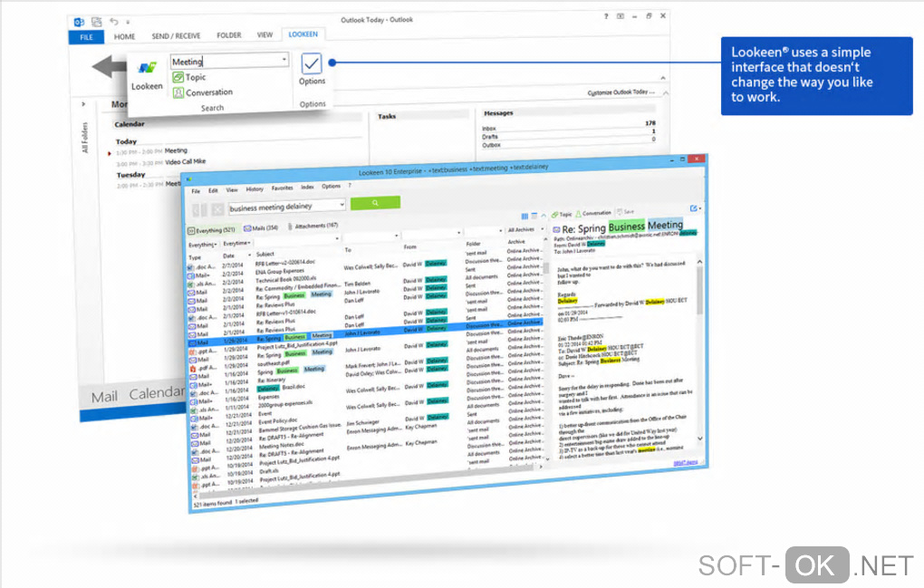Switch to the FOLDER ribbon tab

(228, 35)
